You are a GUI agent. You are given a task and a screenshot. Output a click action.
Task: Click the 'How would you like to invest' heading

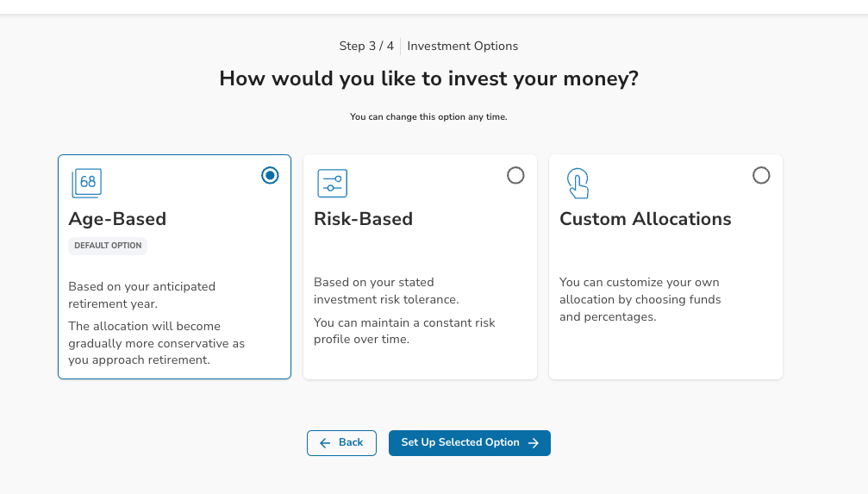tap(429, 78)
